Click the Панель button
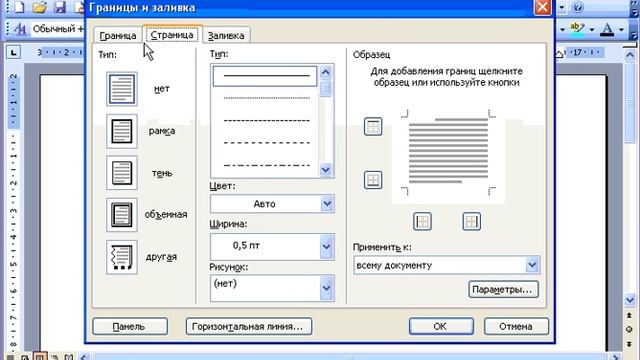 pyautogui.click(x=130, y=327)
